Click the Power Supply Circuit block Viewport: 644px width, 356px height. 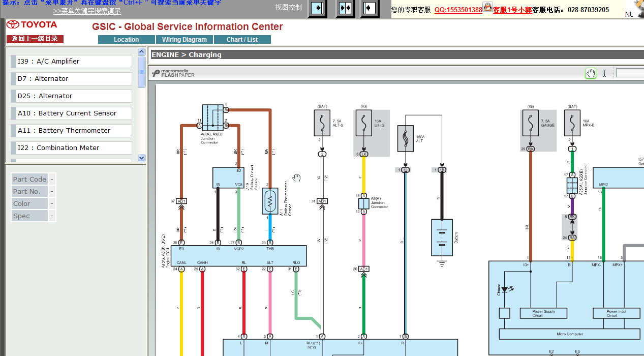coord(543,313)
